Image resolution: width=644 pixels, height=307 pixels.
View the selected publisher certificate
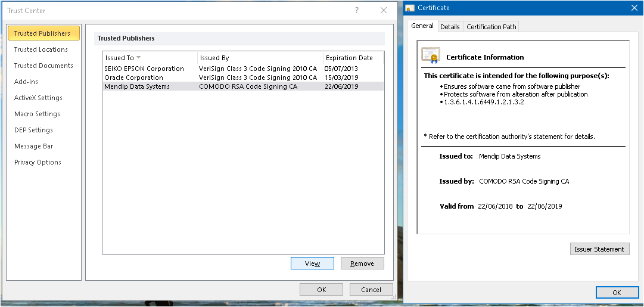312,263
